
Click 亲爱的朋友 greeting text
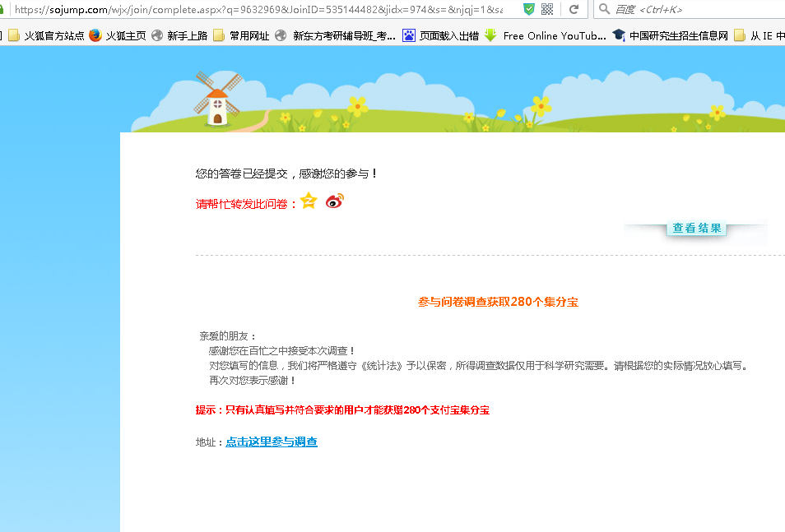(228, 336)
